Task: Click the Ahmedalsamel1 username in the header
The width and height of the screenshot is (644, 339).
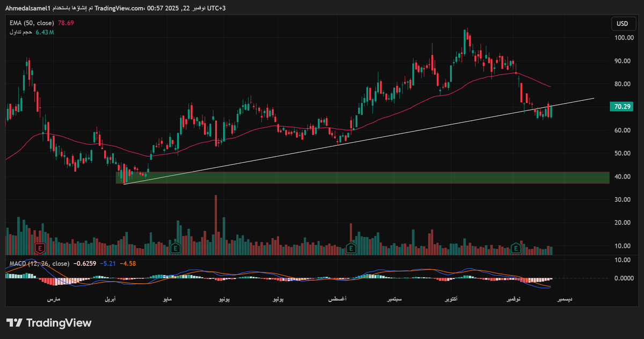Action: coord(28,8)
